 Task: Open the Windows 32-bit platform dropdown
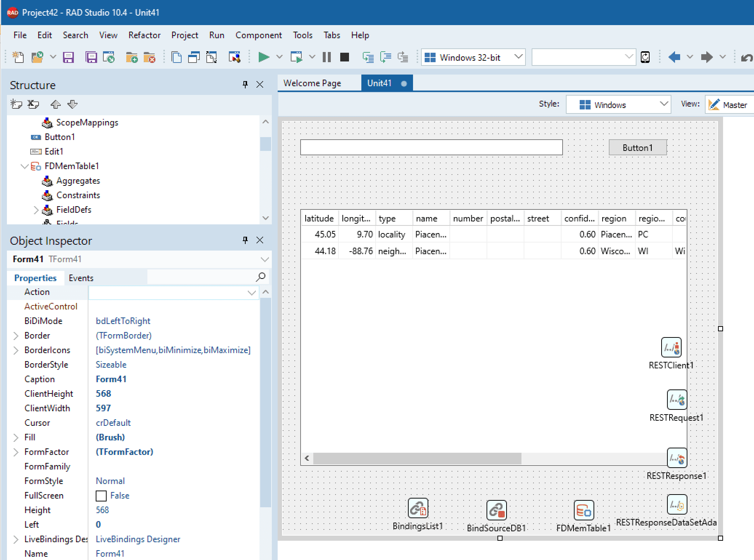(x=473, y=57)
